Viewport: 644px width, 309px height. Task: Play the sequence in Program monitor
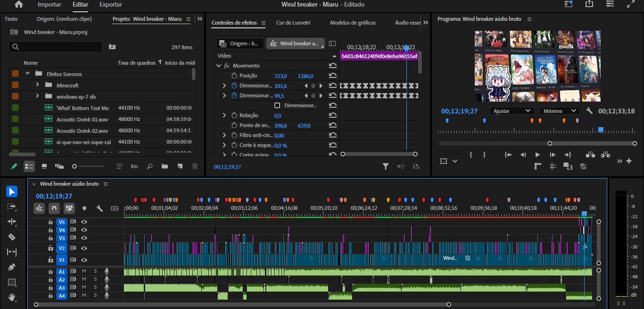coord(538,155)
